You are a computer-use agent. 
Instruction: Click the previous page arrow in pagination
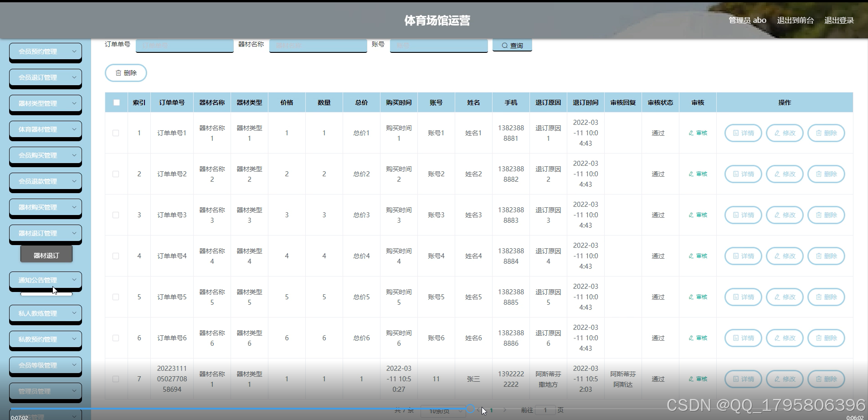(478, 410)
